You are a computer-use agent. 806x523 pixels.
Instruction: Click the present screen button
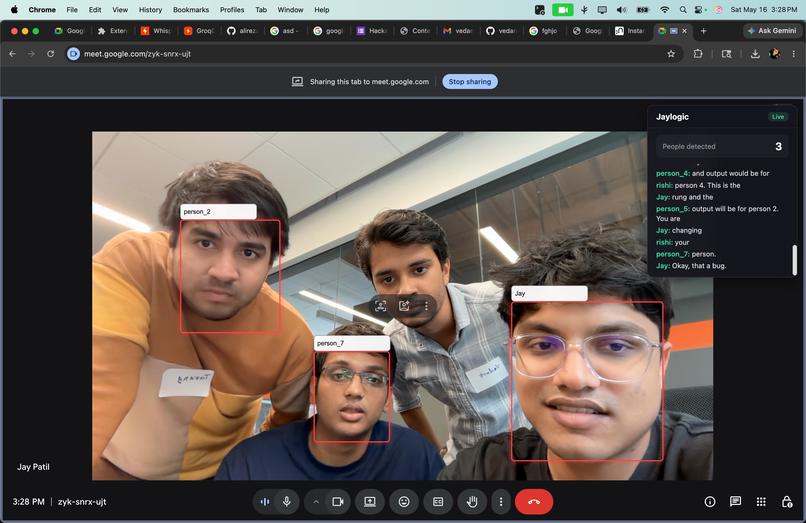tap(370, 501)
